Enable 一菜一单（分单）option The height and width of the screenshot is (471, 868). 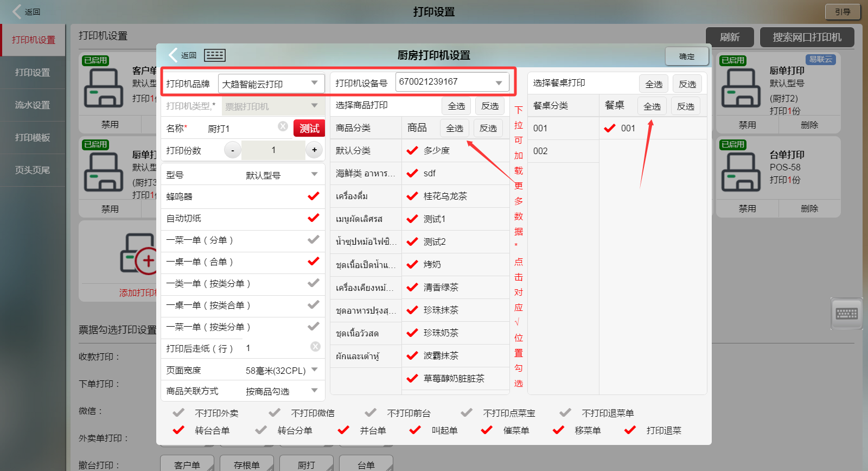coord(313,239)
